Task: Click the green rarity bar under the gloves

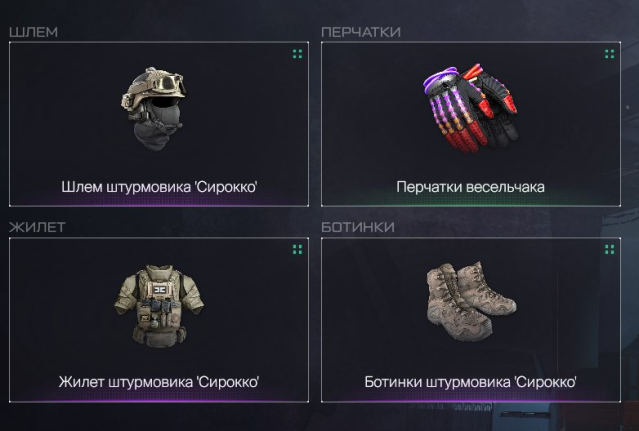Action: pyautogui.click(x=471, y=205)
